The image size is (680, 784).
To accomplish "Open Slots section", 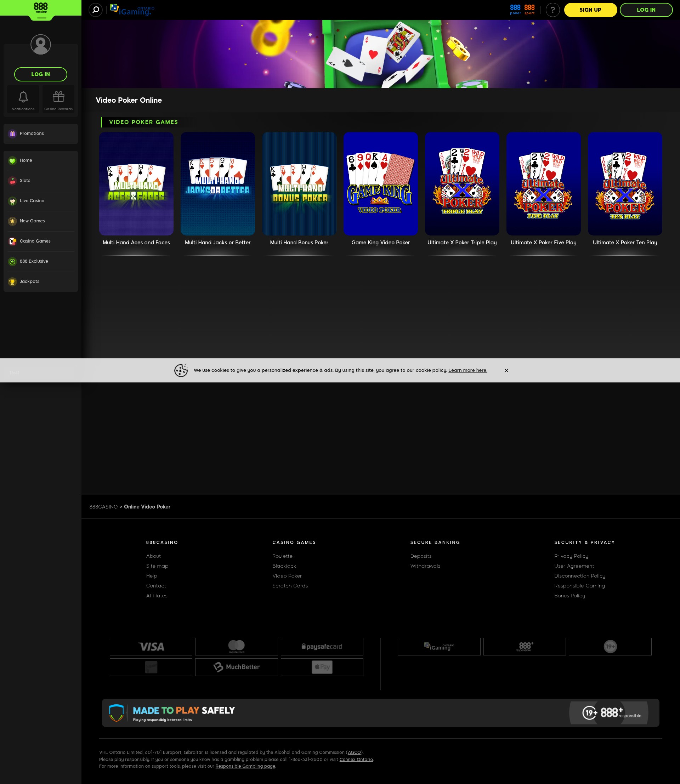I will coord(41,181).
